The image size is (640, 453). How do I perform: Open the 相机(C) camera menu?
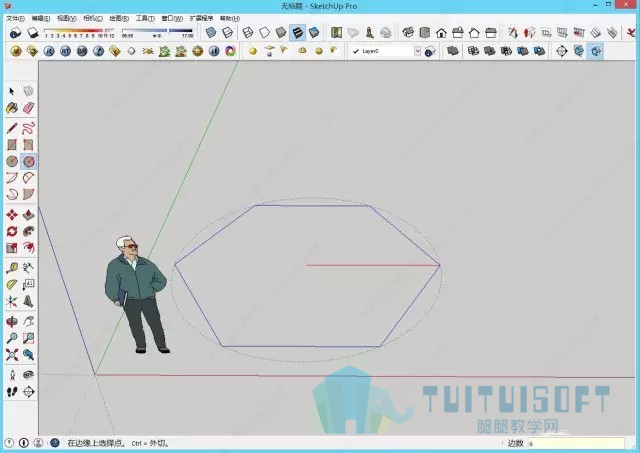coord(93,18)
